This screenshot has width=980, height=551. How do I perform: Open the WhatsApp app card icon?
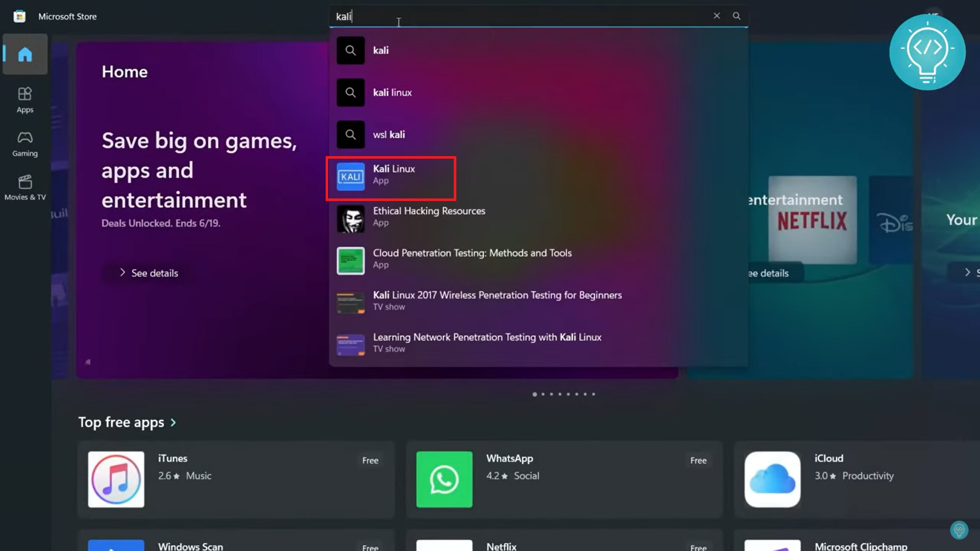444,479
